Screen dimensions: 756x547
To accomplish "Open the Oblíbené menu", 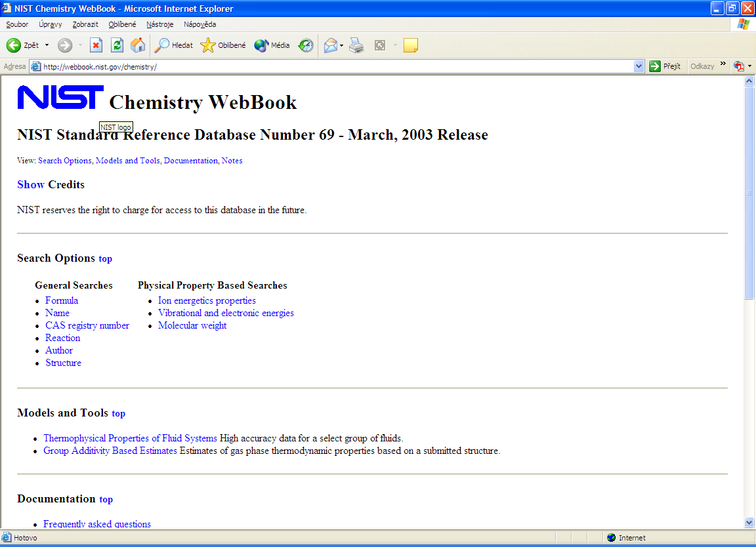I will coord(122,24).
